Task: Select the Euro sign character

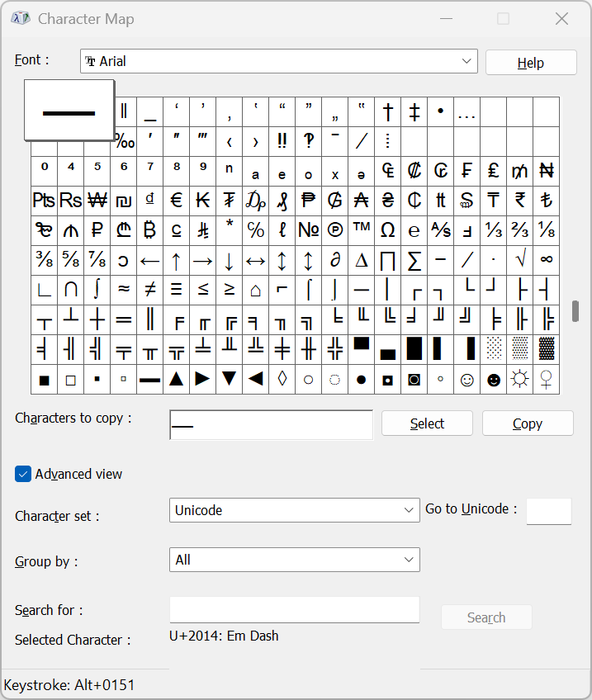Action: click(x=177, y=201)
